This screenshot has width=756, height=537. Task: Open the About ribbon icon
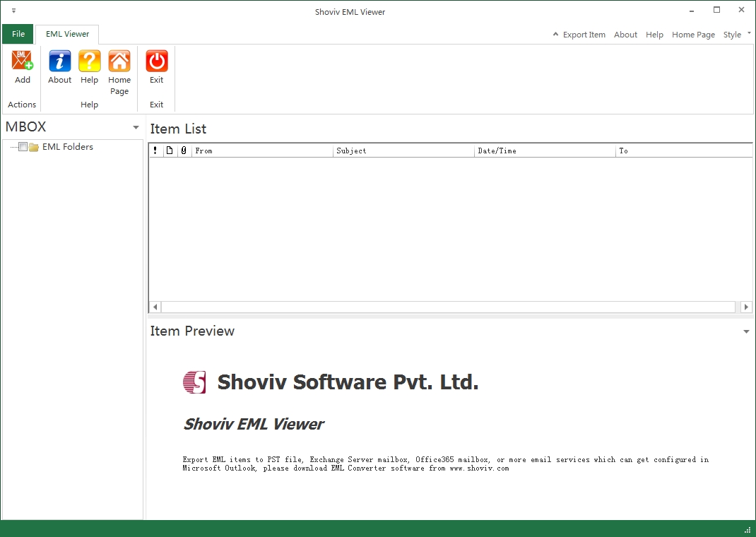[x=59, y=61]
